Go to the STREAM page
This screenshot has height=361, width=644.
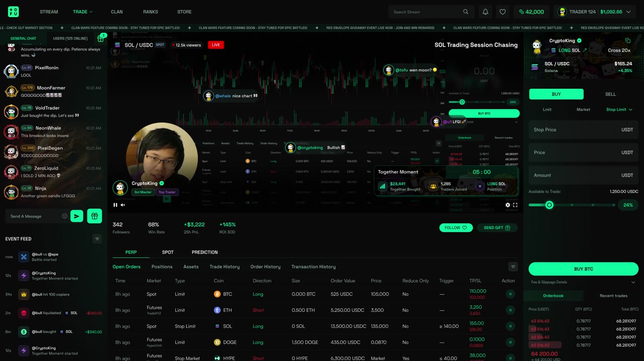(x=49, y=12)
